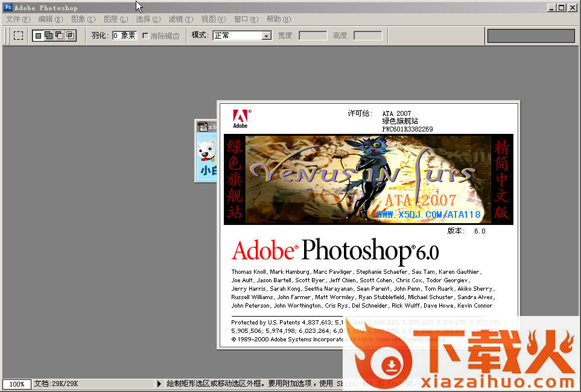581x392 pixels.
Task: Click the 文档:29K/29K status text
Action: 56,384
